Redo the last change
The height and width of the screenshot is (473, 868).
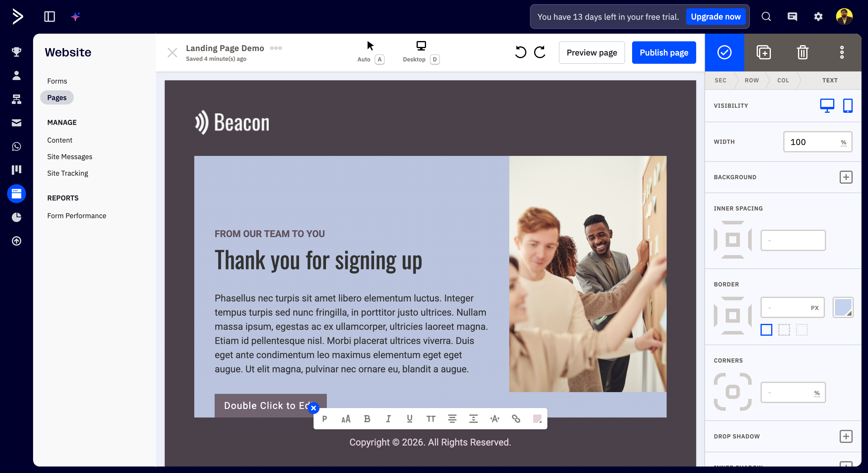pos(540,52)
